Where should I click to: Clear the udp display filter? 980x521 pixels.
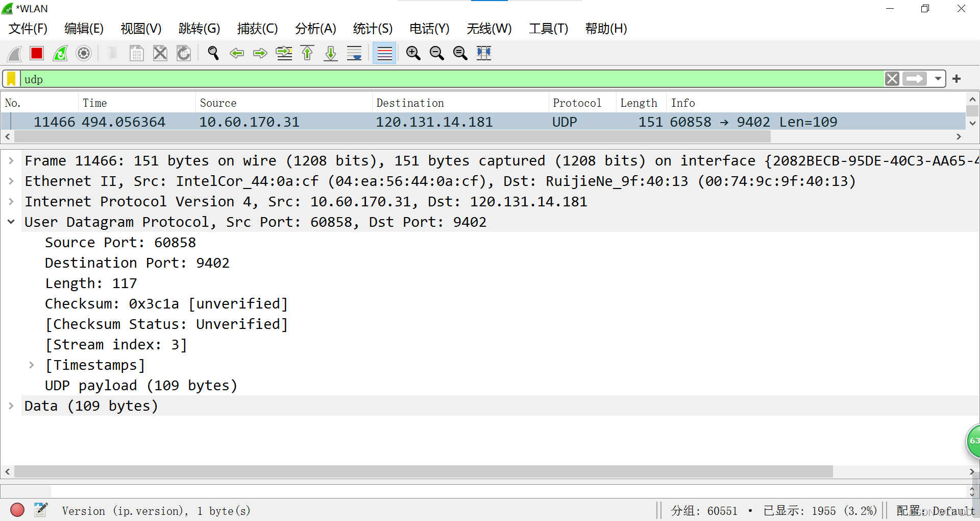pyautogui.click(x=892, y=79)
